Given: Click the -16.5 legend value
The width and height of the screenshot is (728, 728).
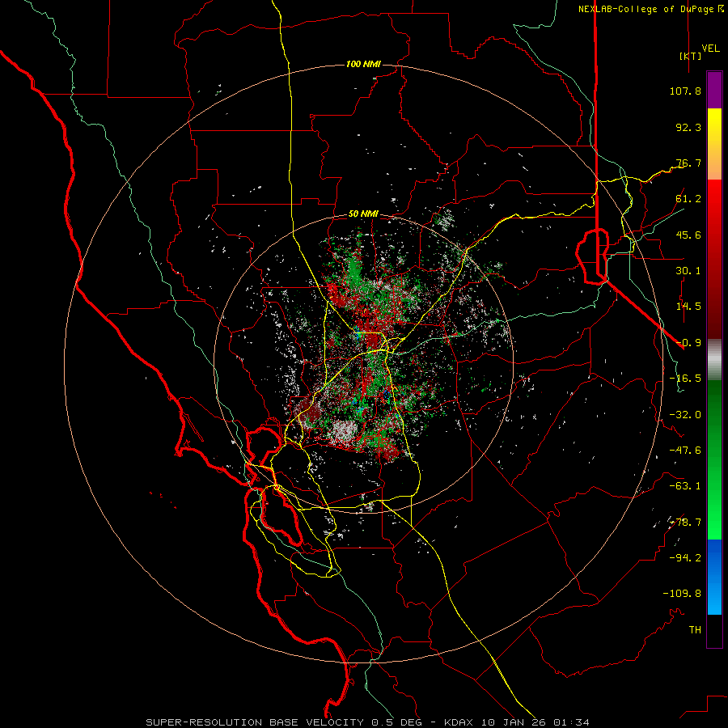Looking at the screenshot, I should tap(685, 379).
